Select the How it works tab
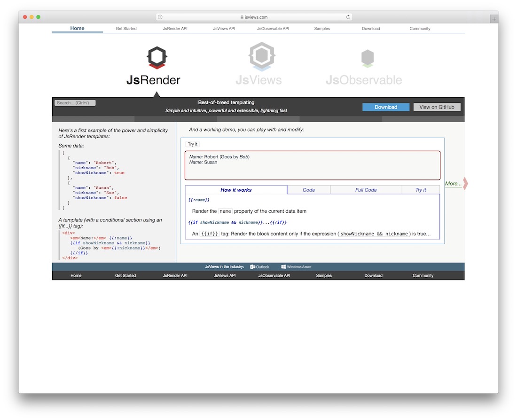 click(x=236, y=189)
